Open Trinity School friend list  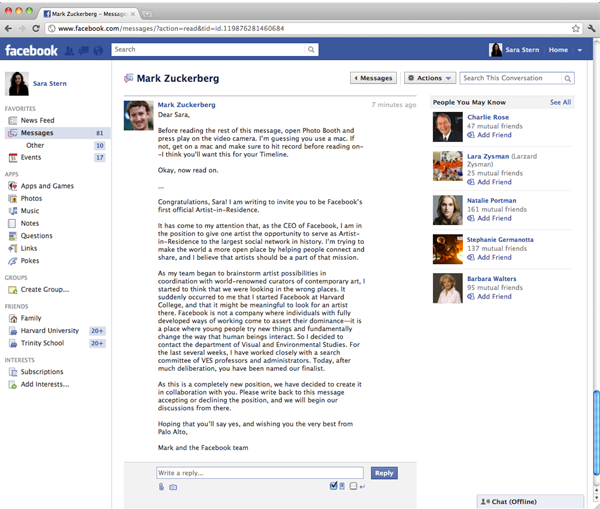click(42, 343)
